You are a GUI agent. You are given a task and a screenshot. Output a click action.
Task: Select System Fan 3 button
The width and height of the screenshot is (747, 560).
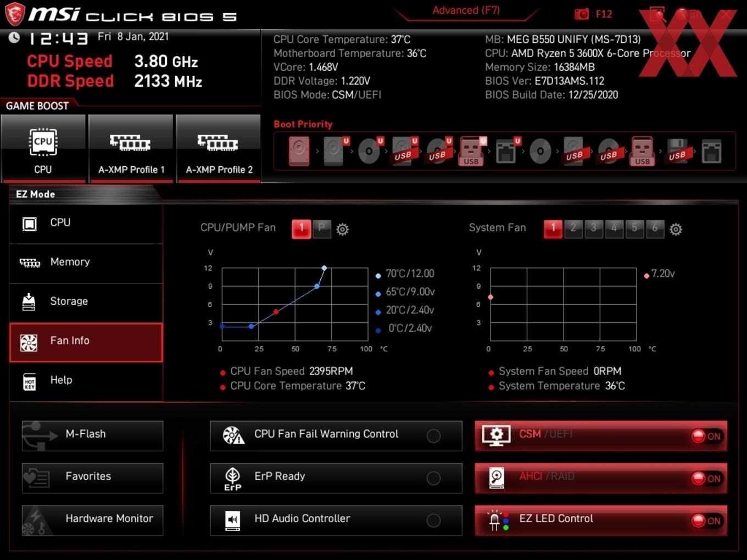click(594, 228)
